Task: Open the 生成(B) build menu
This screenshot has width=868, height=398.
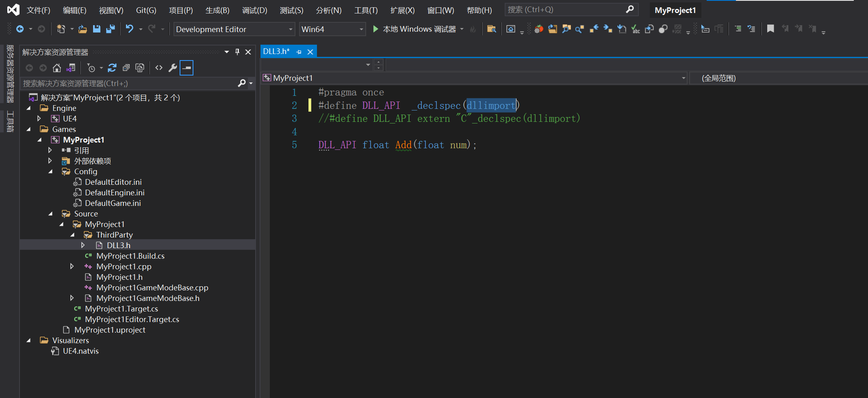Action: [x=217, y=10]
